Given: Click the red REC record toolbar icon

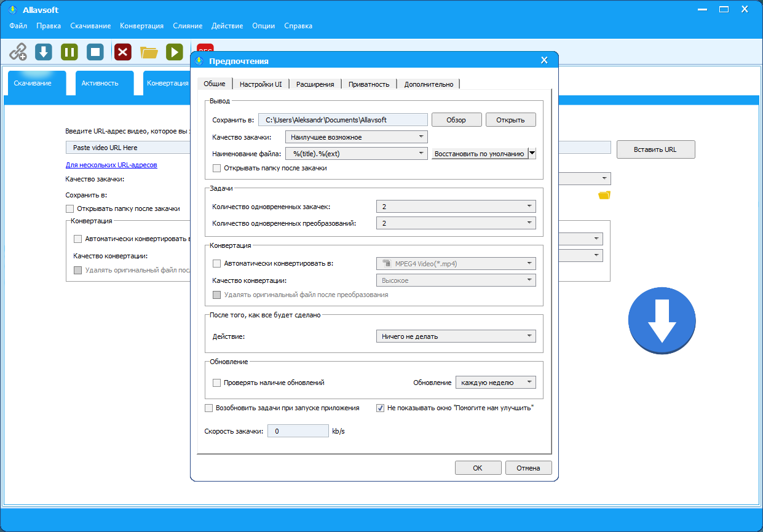Looking at the screenshot, I should 205,48.
